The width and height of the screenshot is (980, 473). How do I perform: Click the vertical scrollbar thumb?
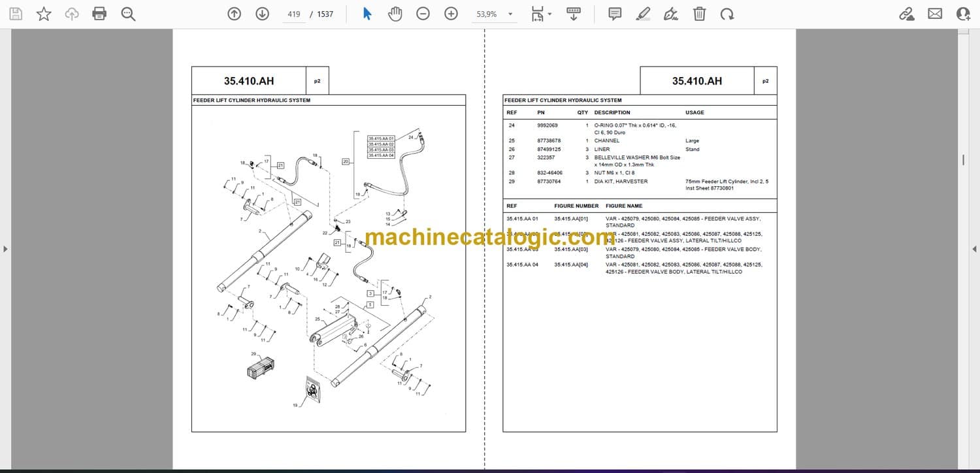[963, 160]
